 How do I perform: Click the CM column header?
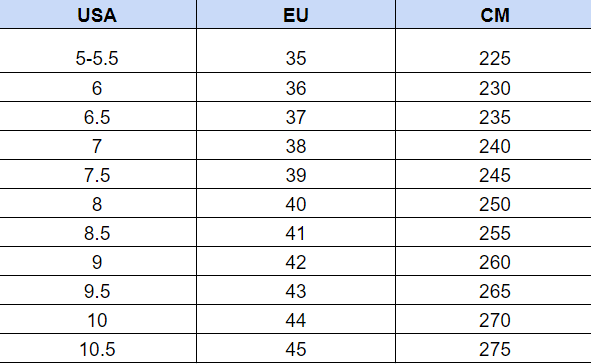pyautogui.click(x=494, y=14)
